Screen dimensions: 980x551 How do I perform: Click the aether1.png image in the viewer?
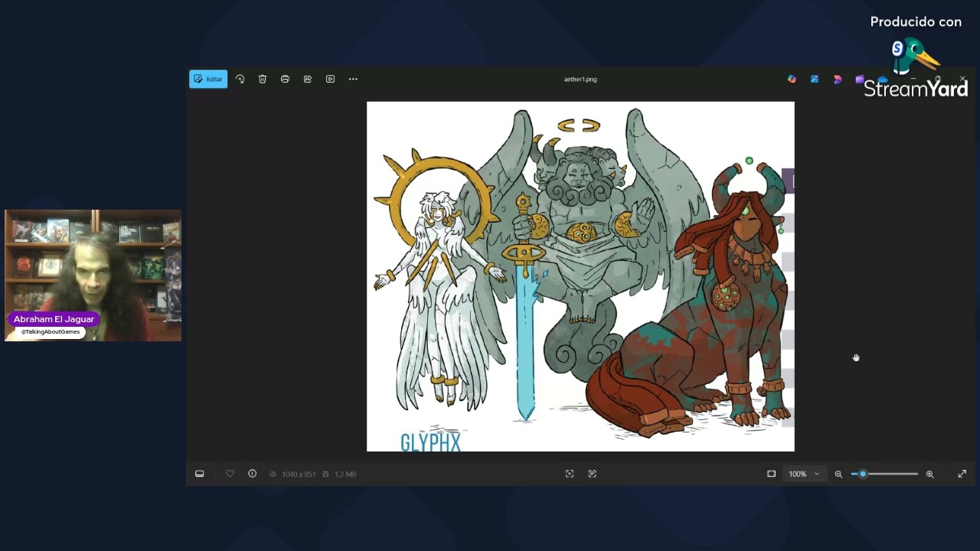click(580, 276)
